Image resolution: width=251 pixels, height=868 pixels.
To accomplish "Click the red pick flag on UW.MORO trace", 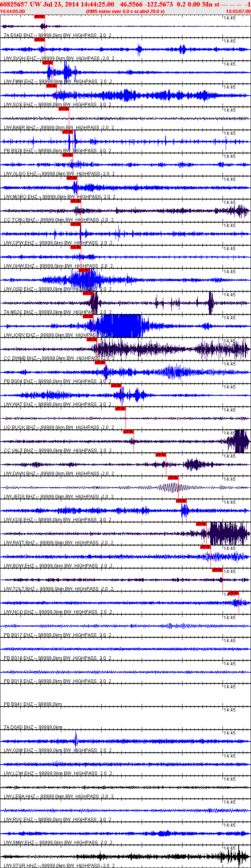I will click(x=72, y=178).
